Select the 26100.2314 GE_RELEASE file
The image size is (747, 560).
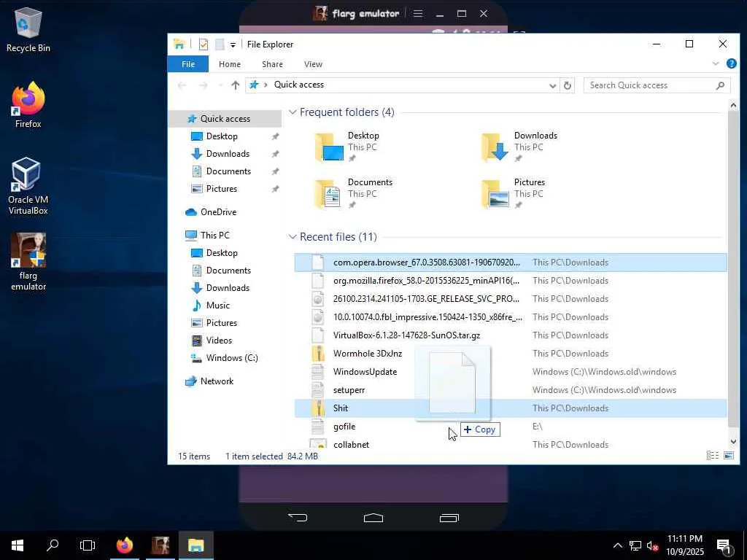511,299
